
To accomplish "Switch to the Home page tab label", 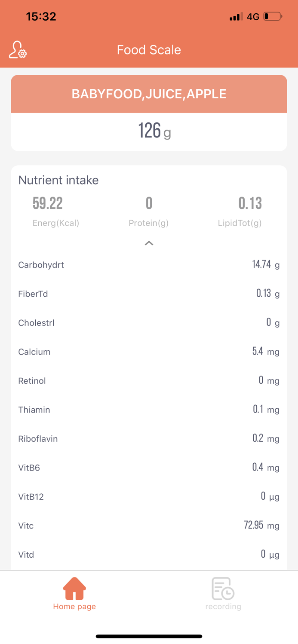I will [74, 606].
